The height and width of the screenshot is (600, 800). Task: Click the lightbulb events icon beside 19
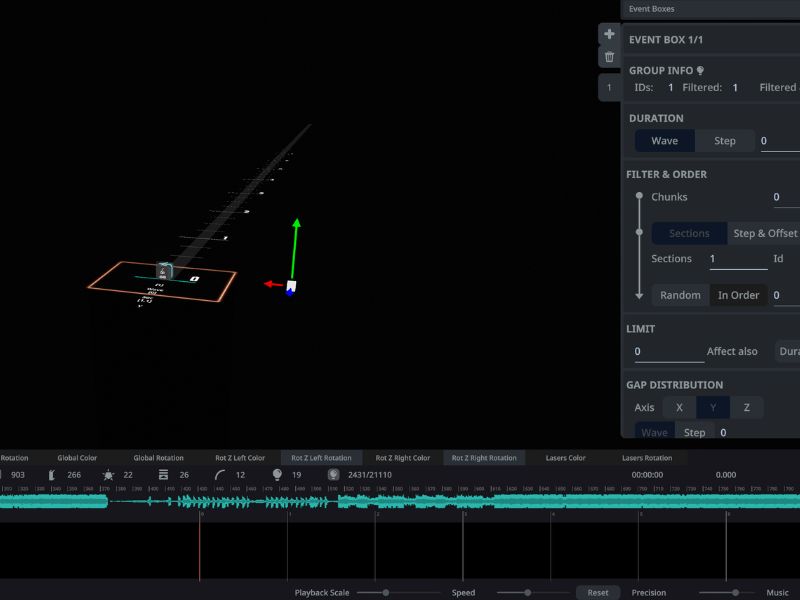coord(277,475)
